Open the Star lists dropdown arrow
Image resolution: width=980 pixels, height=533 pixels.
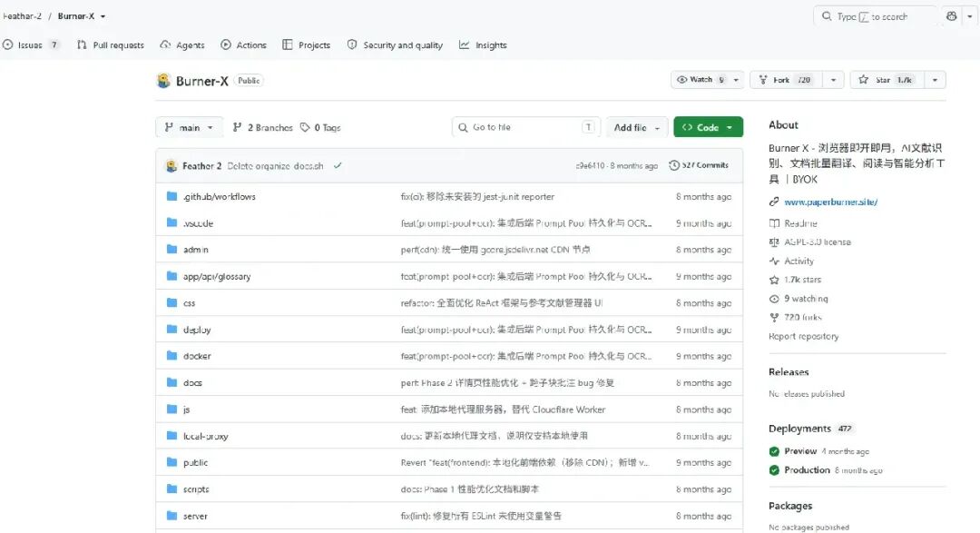coord(935,80)
